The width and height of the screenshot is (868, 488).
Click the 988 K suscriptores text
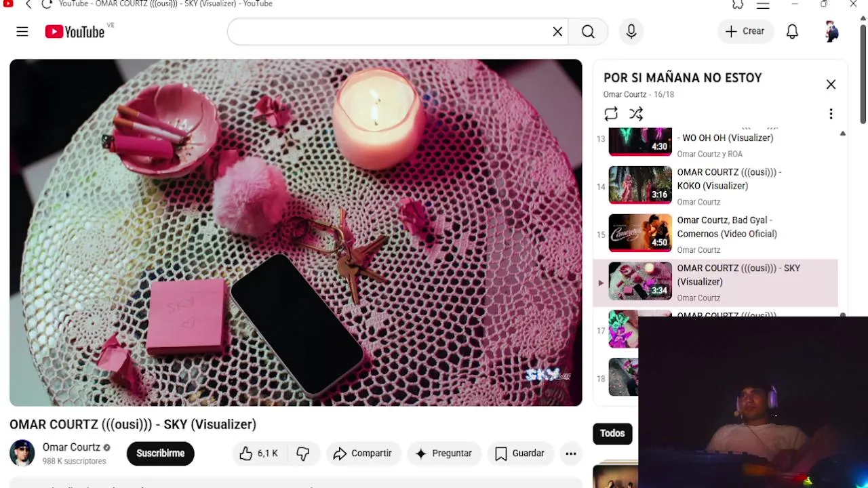point(75,461)
